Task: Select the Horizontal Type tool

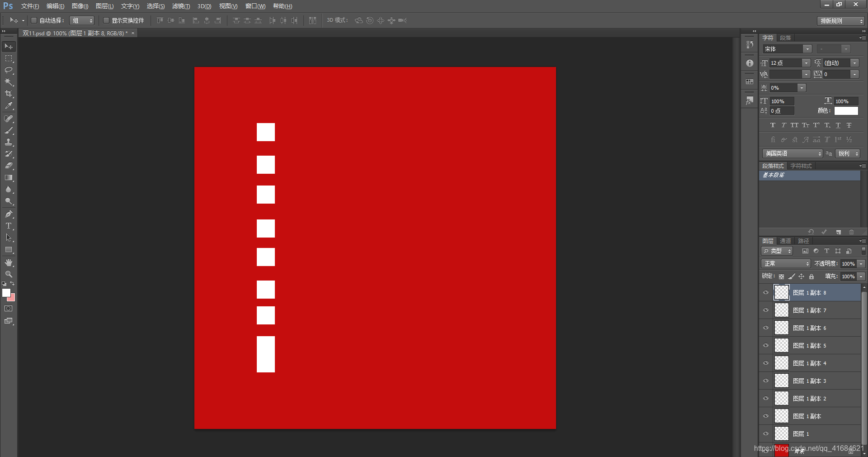Action: 9,226
